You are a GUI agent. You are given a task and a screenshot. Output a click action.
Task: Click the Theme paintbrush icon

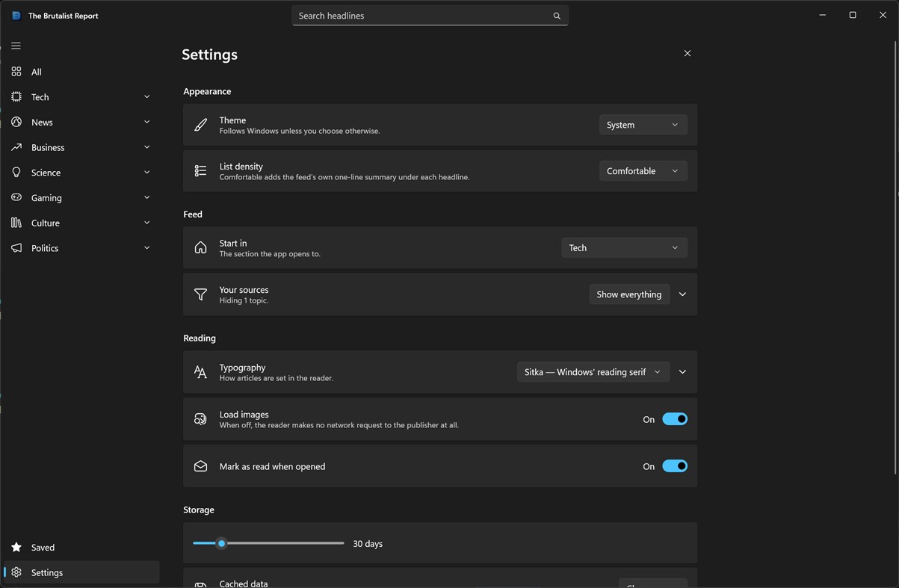[200, 125]
